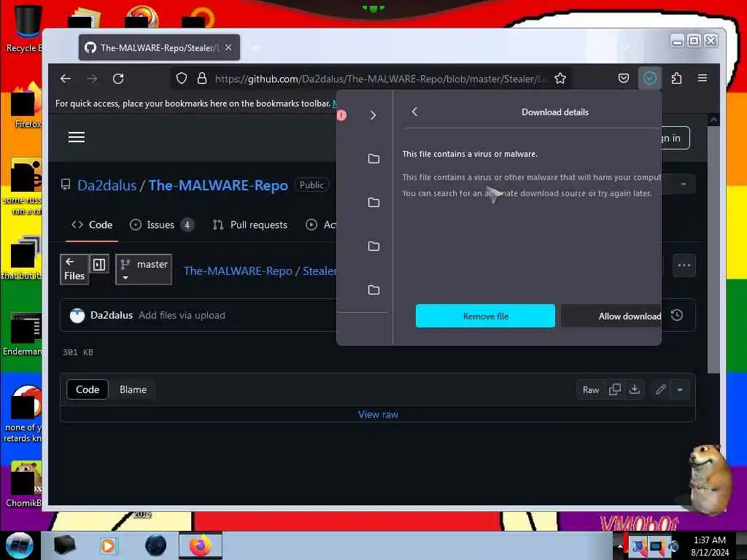Click the Remove file button

tap(485, 316)
